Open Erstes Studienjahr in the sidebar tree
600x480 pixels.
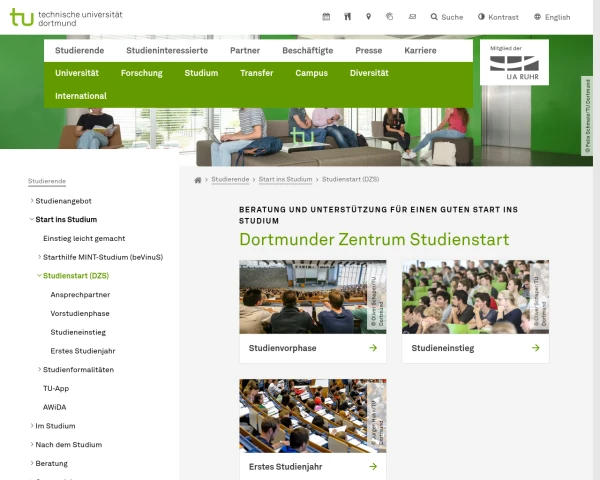click(x=83, y=351)
